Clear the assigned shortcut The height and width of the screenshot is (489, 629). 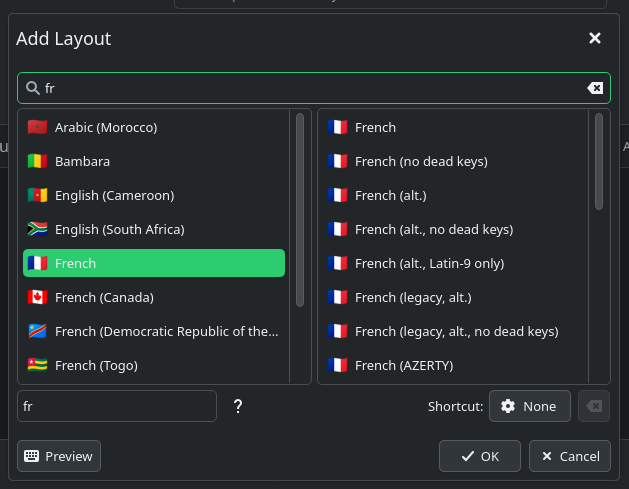click(594, 406)
